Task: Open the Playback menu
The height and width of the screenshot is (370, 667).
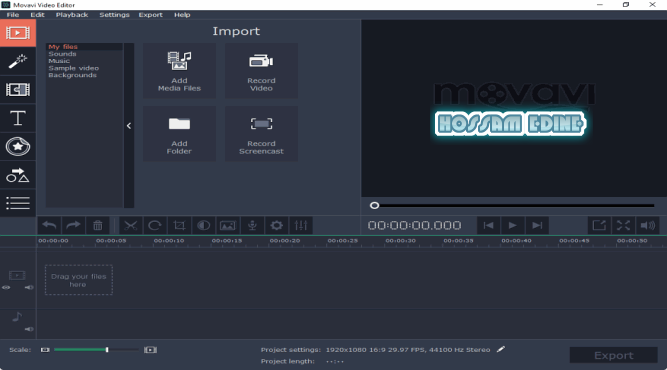Action: (72, 15)
